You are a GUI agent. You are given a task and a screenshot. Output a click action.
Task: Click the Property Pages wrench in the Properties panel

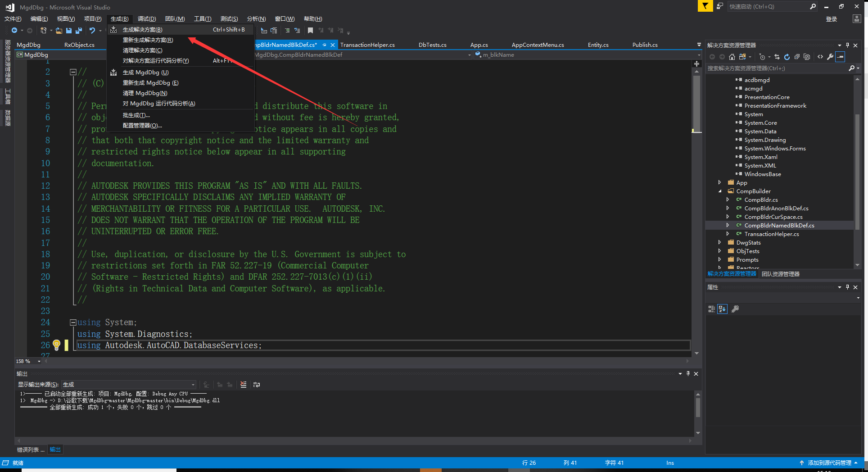click(x=735, y=309)
